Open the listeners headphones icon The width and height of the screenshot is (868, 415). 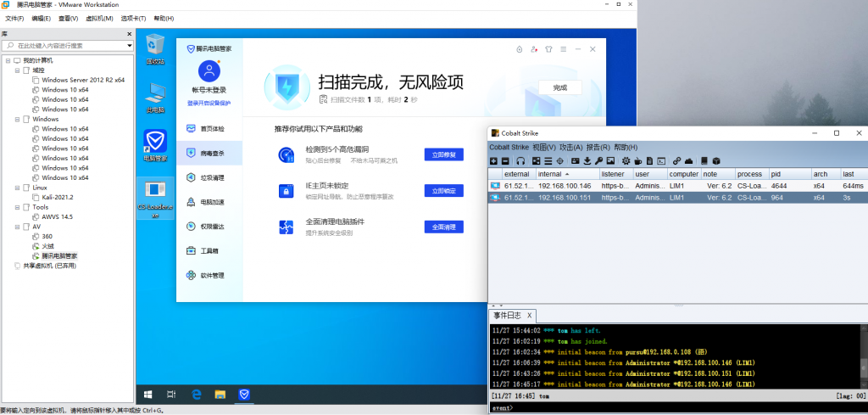coord(520,161)
